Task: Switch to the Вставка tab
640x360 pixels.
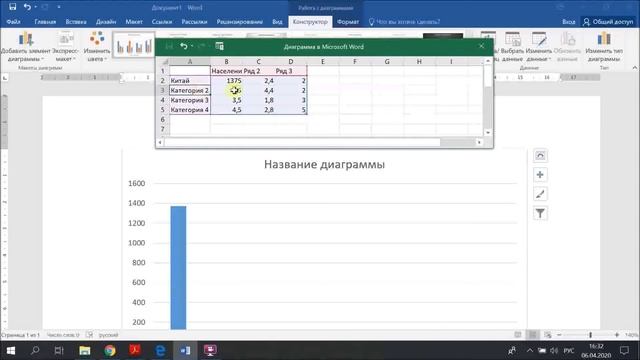Action: [76, 22]
